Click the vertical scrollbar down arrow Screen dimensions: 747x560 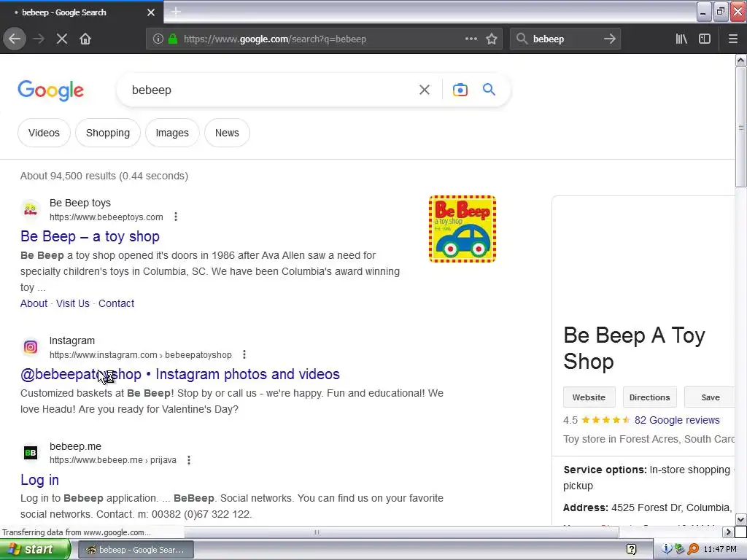point(740,519)
